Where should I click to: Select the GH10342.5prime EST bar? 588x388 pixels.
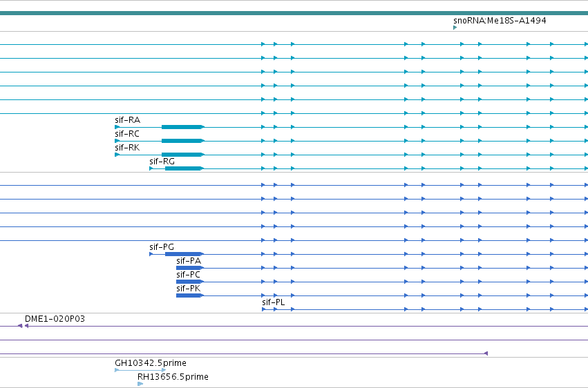click(x=140, y=370)
